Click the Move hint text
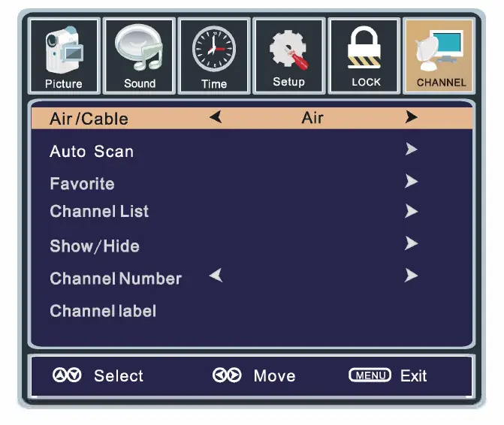This screenshot has width=504, height=425. (274, 375)
